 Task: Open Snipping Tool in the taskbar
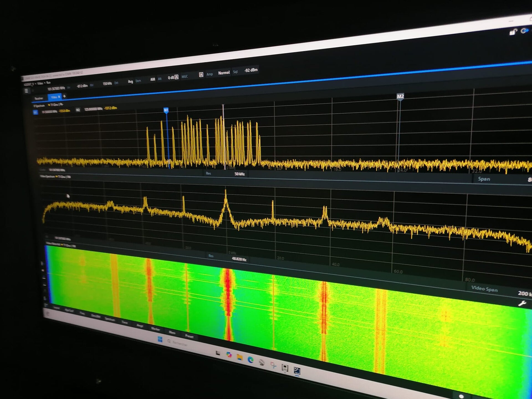[x=273, y=365]
